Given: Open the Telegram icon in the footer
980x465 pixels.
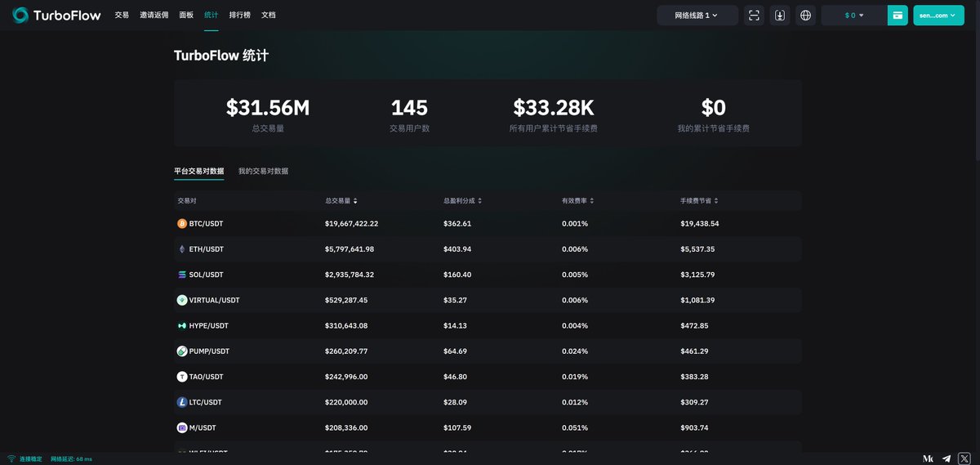Looking at the screenshot, I should 947,458.
